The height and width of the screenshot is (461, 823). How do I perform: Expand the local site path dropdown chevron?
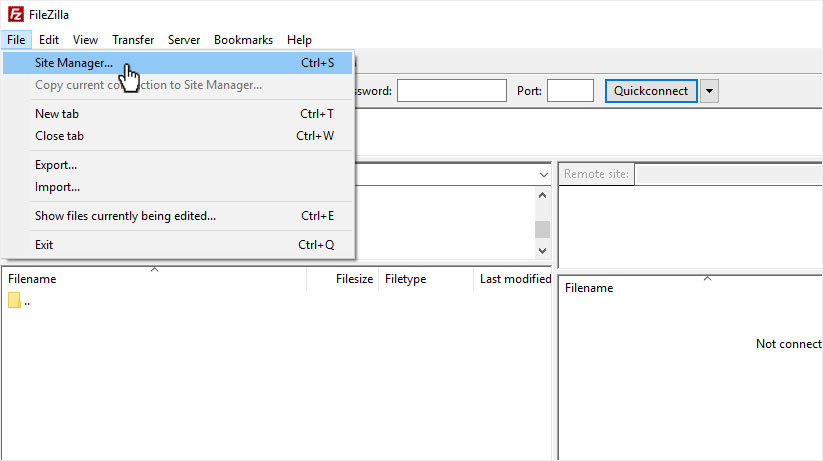point(544,175)
